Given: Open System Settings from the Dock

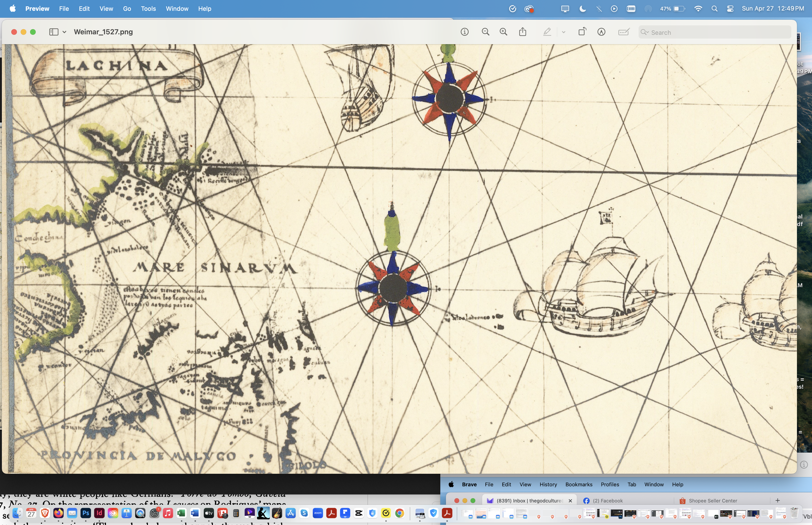Looking at the screenshot, I should click(x=154, y=513).
